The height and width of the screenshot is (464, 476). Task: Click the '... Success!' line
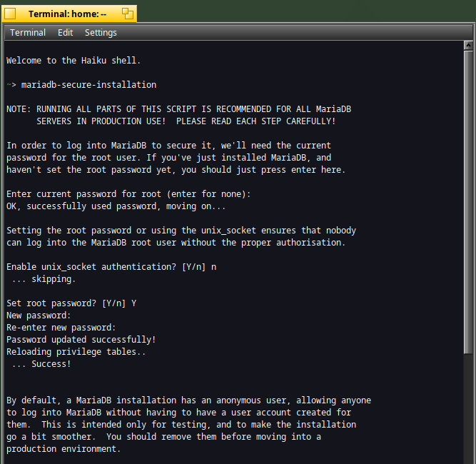click(x=41, y=364)
